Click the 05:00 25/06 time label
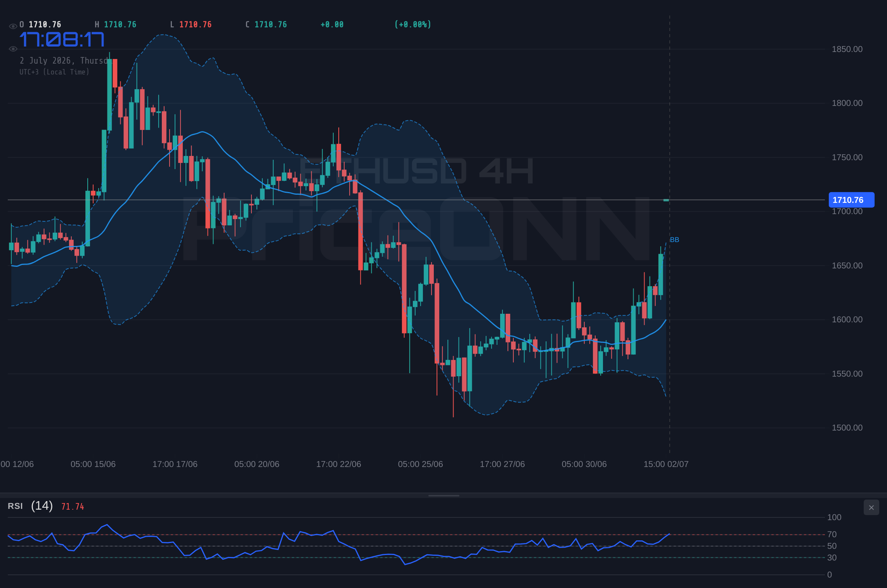Viewport: 887px width, 588px height. 421,464
